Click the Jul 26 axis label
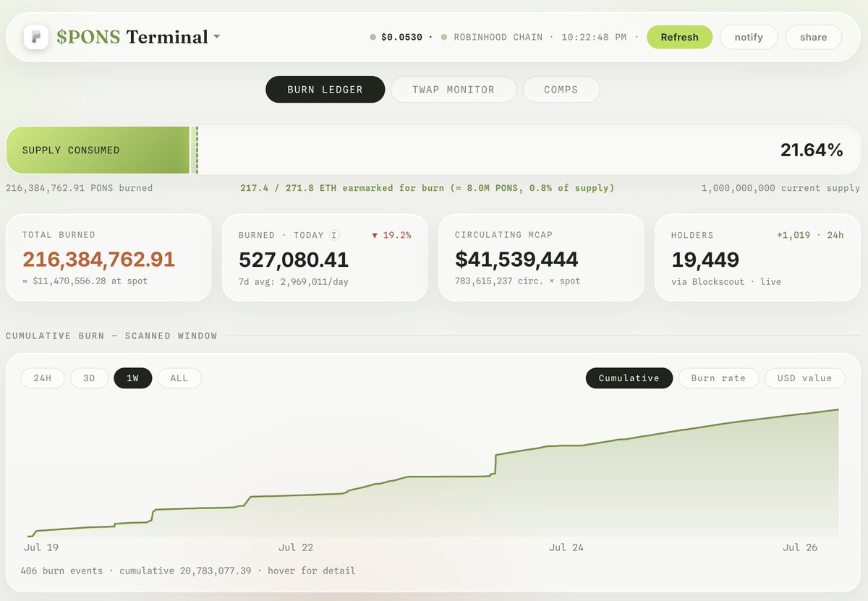 (x=801, y=547)
